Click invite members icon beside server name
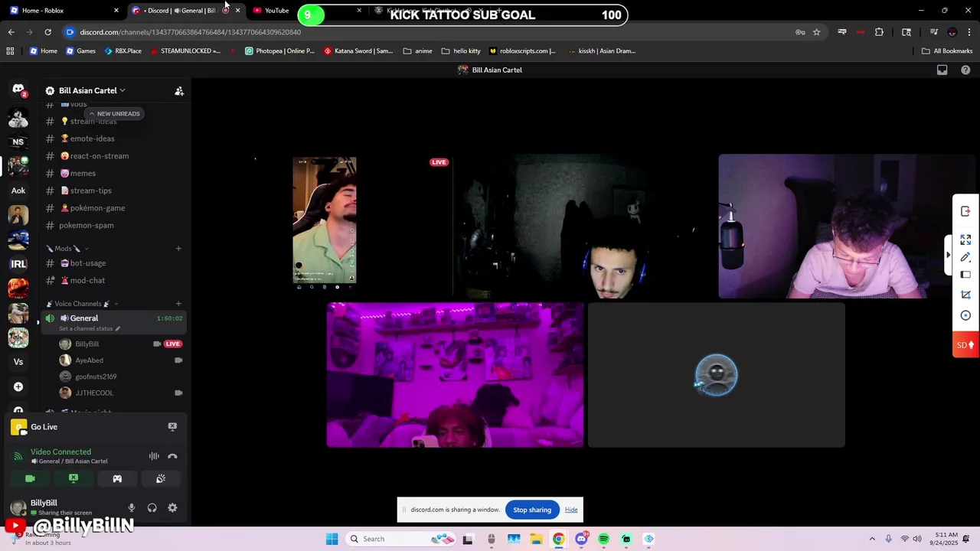This screenshot has width=980, height=551. coord(179,90)
